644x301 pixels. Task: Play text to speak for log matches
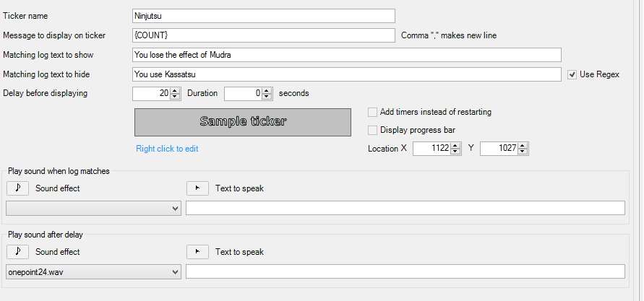[197, 188]
